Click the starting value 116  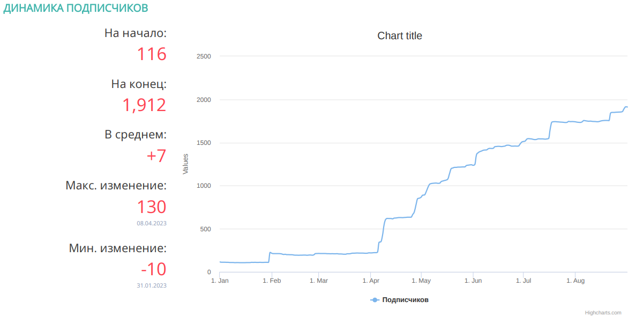(x=151, y=54)
